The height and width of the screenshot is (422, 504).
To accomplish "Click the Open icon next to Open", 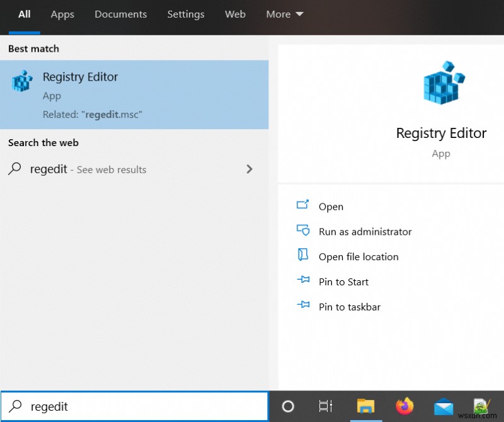I will tap(303, 206).
